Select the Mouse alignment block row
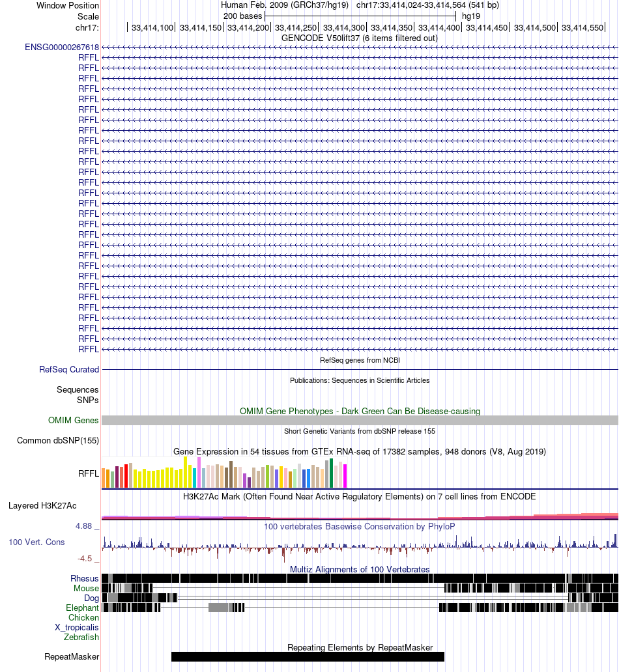 (x=360, y=588)
